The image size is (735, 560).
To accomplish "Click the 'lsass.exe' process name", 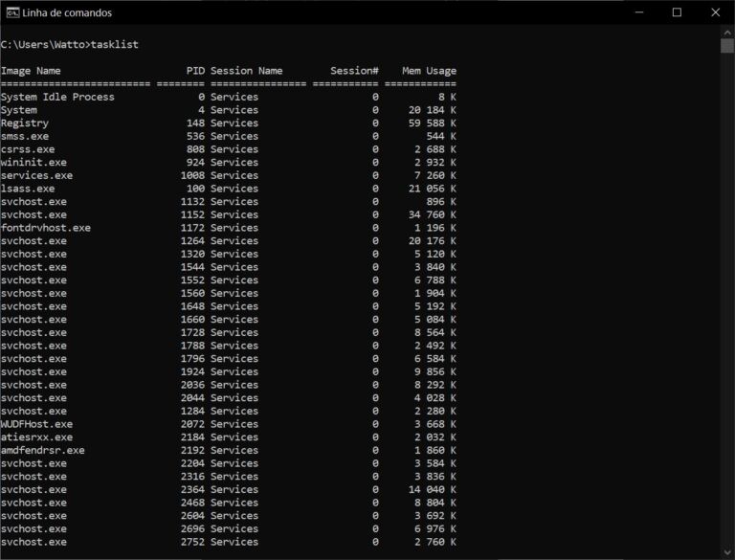I will click(x=28, y=189).
